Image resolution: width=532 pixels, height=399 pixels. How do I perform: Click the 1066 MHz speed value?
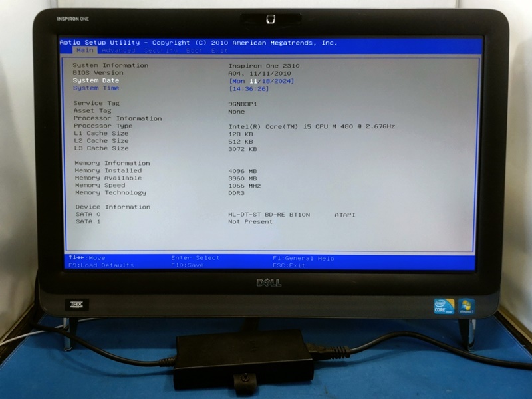coord(245,186)
